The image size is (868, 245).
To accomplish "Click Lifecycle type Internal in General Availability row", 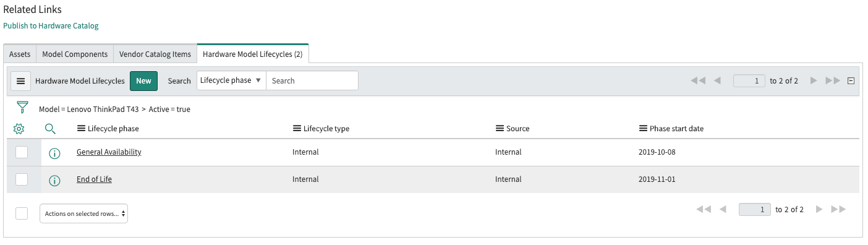I will point(305,152).
